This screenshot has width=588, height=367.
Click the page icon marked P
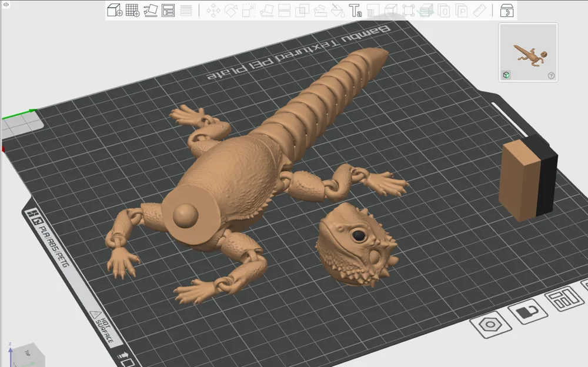click(462, 11)
